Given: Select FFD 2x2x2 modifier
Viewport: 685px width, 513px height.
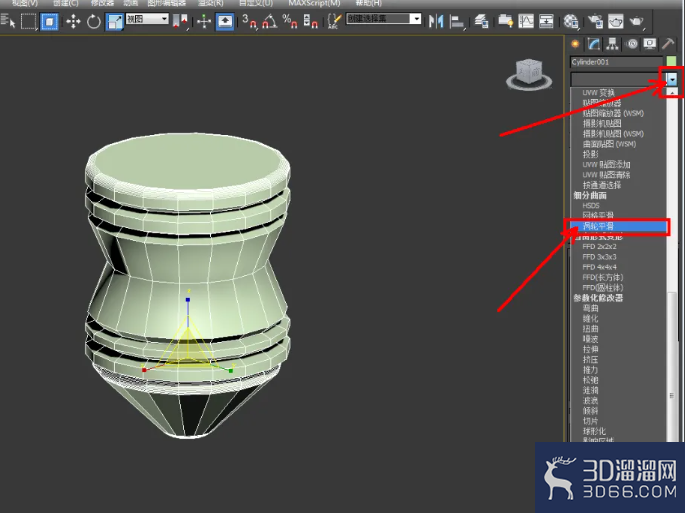Looking at the screenshot, I should coord(599,246).
